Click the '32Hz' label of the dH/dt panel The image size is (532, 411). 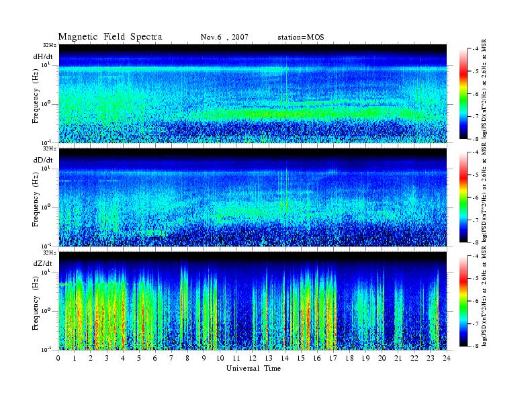click(x=49, y=45)
